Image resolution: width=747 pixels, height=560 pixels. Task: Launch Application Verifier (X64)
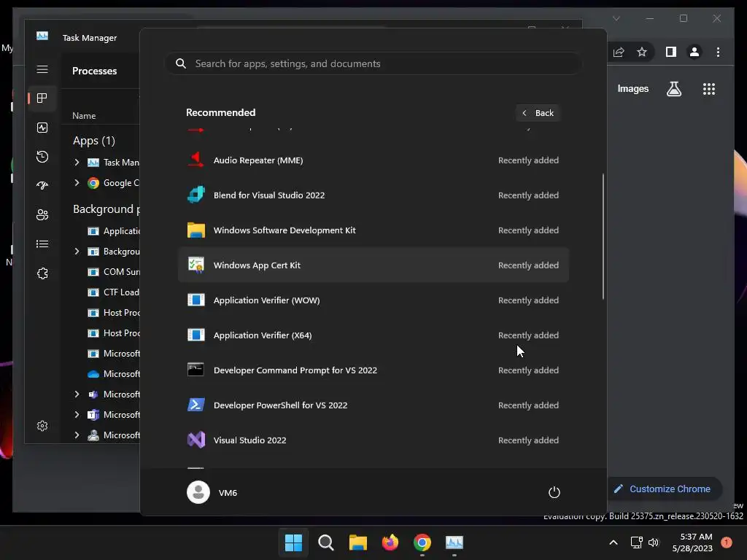(x=373, y=335)
